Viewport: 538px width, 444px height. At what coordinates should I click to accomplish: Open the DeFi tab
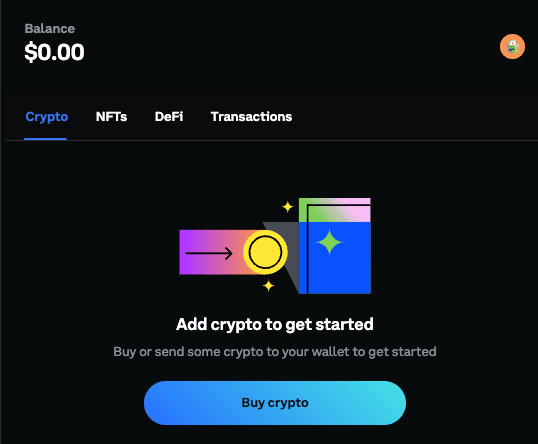click(169, 117)
